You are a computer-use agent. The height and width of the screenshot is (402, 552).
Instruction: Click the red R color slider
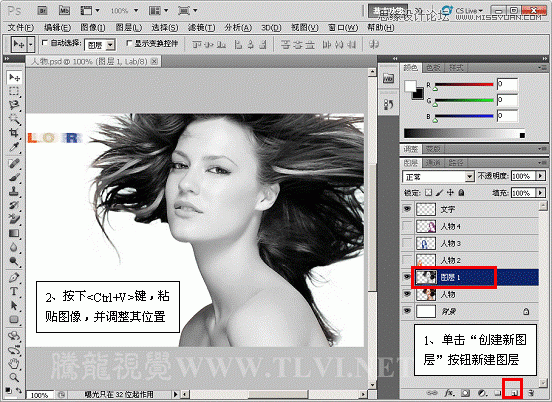tap(464, 84)
